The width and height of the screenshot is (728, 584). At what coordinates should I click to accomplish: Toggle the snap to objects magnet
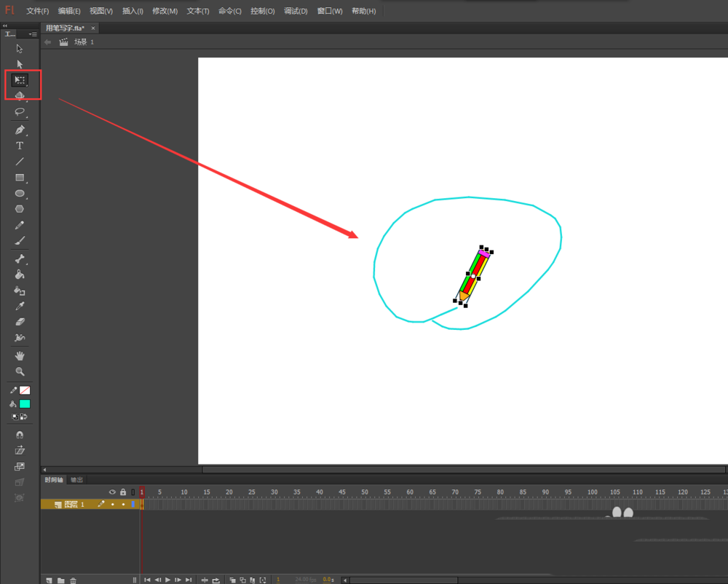tap(20, 435)
